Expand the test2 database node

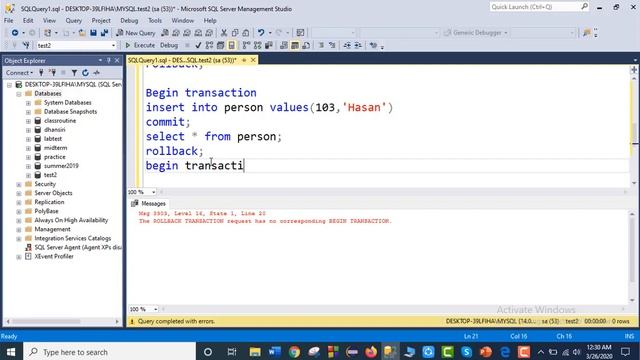click(x=28, y=175)
